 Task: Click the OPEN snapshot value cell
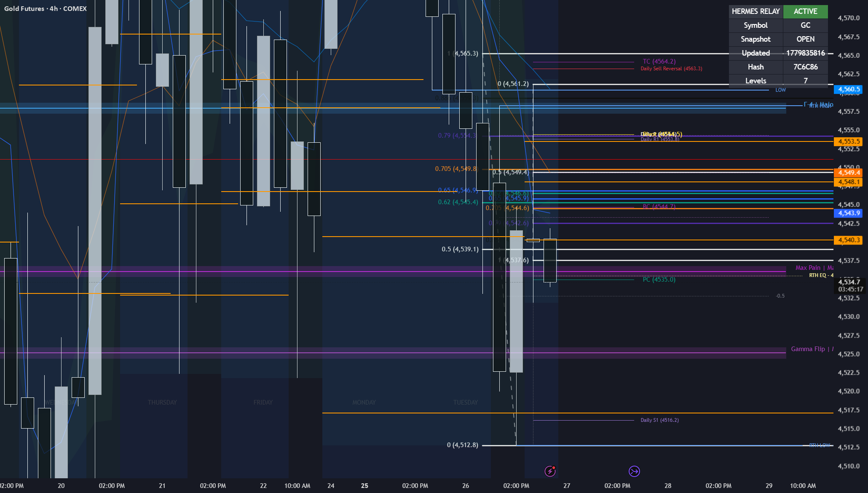click(806, 39)
